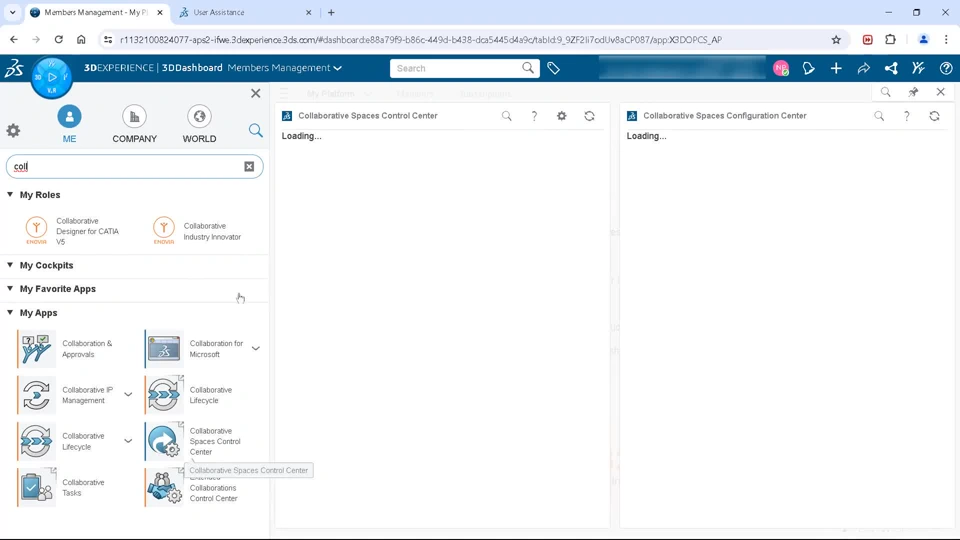This screenshot has width=960, height=540.
Task: Expand Collaborative IP Management dropdown arrow
Action: click(x=128, y=395)
